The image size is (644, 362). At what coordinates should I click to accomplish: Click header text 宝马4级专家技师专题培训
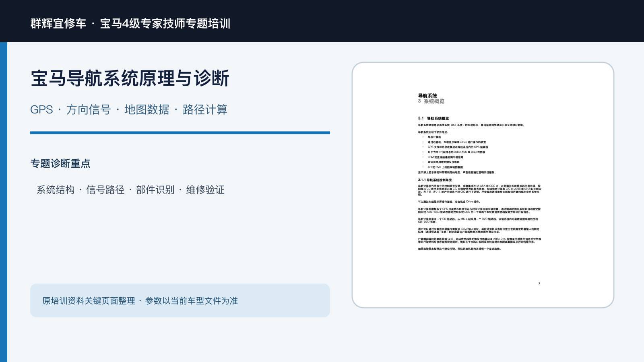165,23
